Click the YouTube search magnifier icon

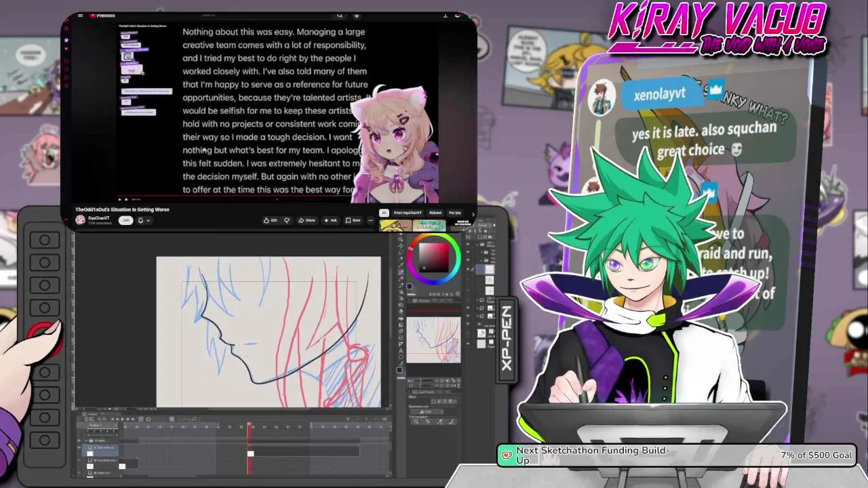(x=340, y=15)
